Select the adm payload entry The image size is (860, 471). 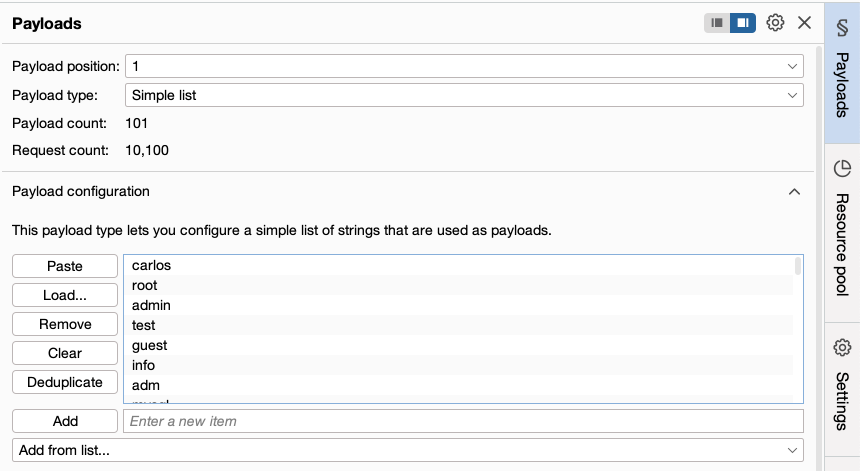[x=459, y=385]
